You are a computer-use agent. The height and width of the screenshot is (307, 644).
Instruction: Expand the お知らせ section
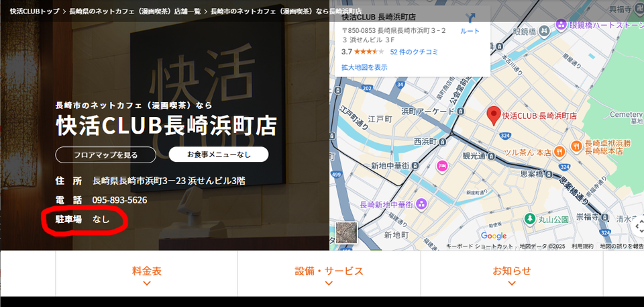[x=511, y=275]
